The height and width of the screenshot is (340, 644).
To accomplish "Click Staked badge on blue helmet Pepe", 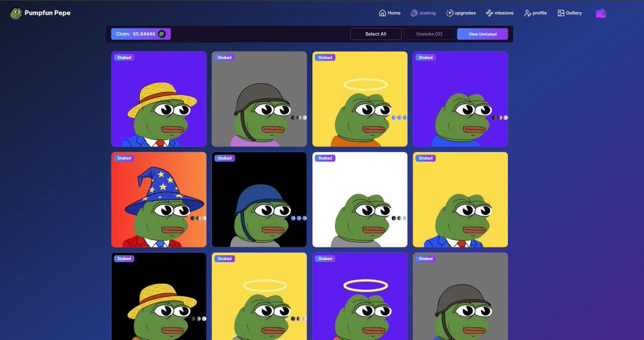I will [x=225, y=158].
